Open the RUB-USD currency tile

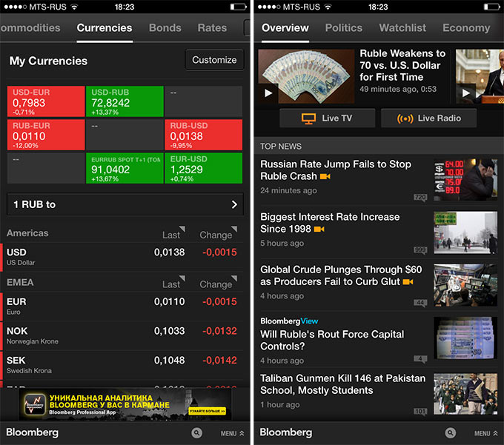point(204,135)
